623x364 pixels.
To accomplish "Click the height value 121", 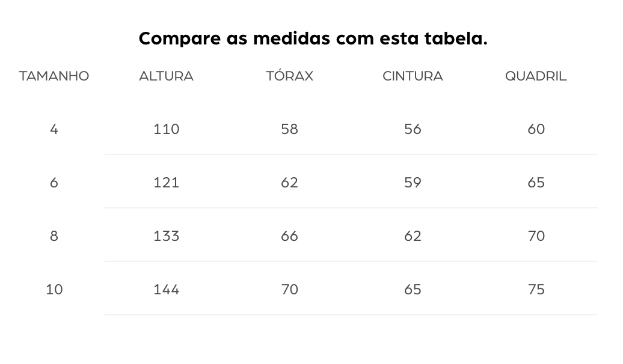I will click(x=166, y=183).
